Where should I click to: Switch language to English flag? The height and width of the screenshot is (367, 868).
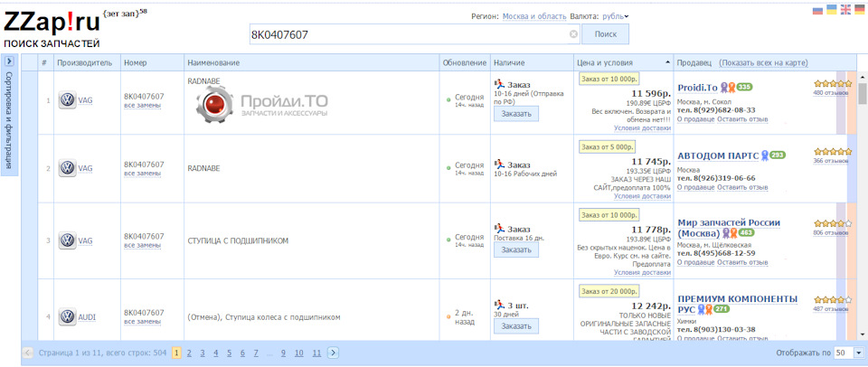(845, 9)
